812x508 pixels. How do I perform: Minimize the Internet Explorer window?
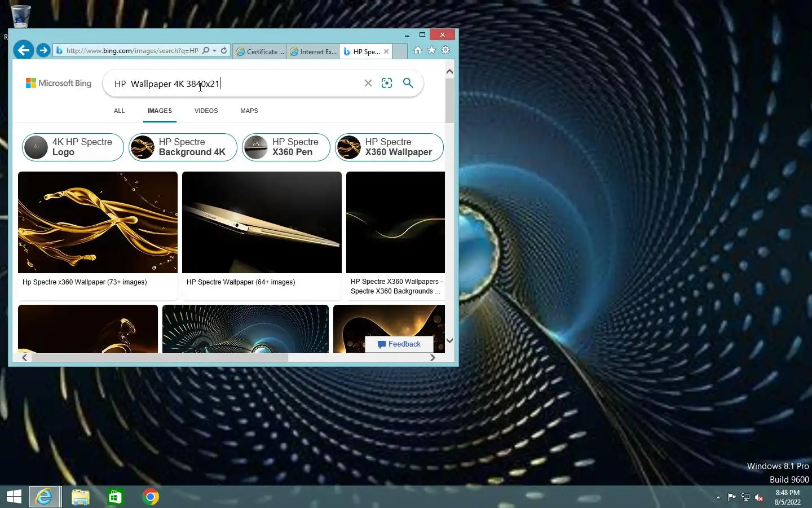click(x=407, y=34)
